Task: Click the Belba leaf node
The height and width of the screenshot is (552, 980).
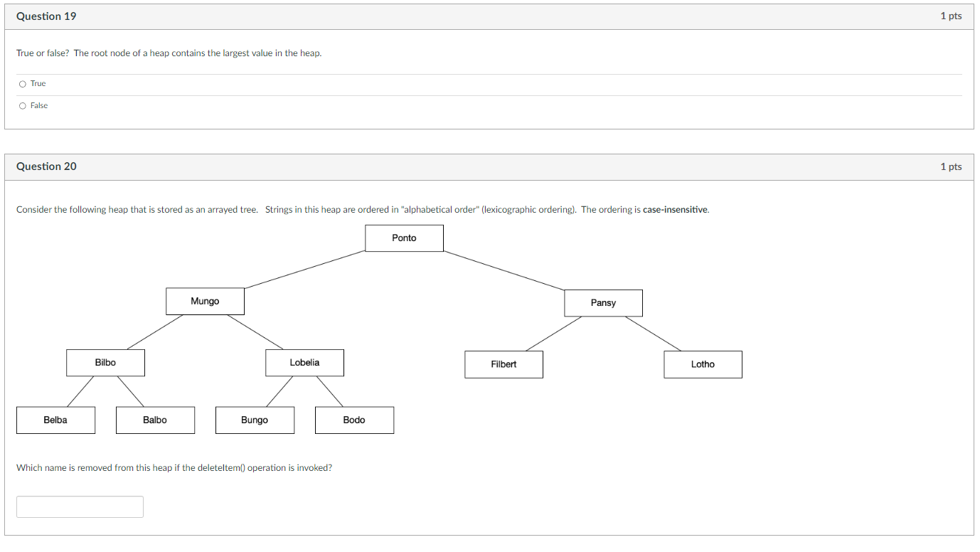Action: pyautogui.click(x=55, y=420)
